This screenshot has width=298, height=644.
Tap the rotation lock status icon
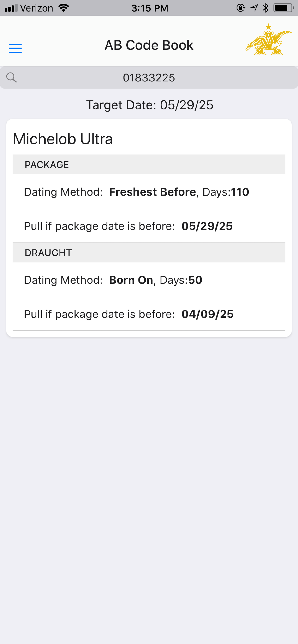point(241,8)
